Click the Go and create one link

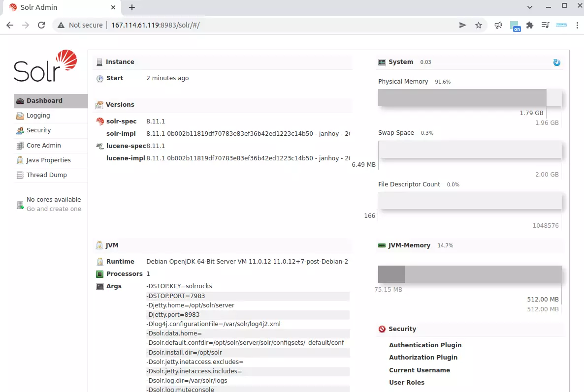(x=54, y=209)
